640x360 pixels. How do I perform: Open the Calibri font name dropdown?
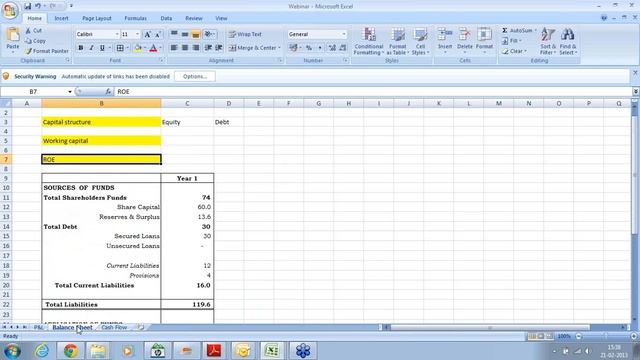tap(117, 35)
